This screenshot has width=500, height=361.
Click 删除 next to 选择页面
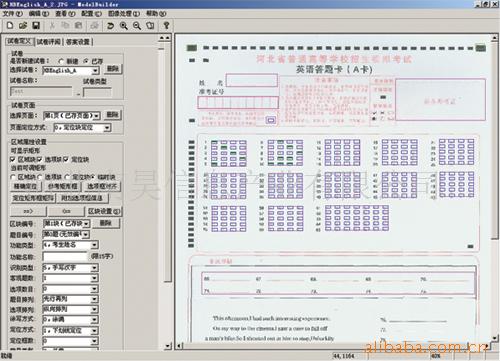(x=112, y=115)
